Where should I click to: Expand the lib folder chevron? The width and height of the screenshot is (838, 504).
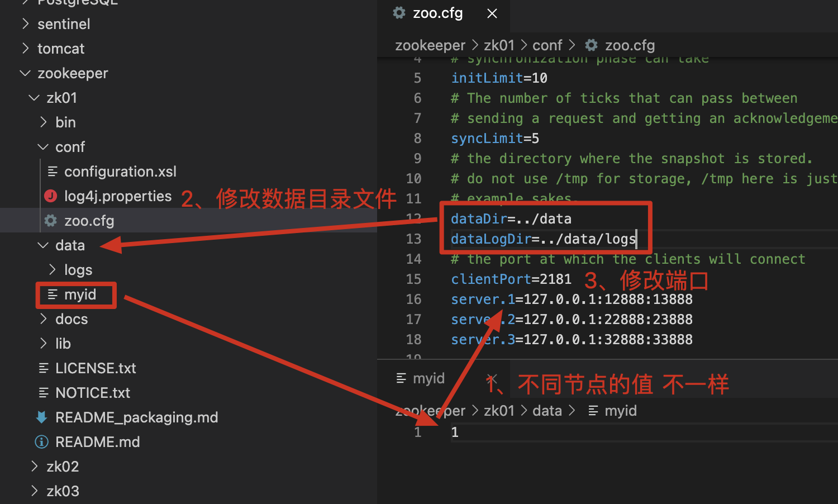tap(43, 343)
